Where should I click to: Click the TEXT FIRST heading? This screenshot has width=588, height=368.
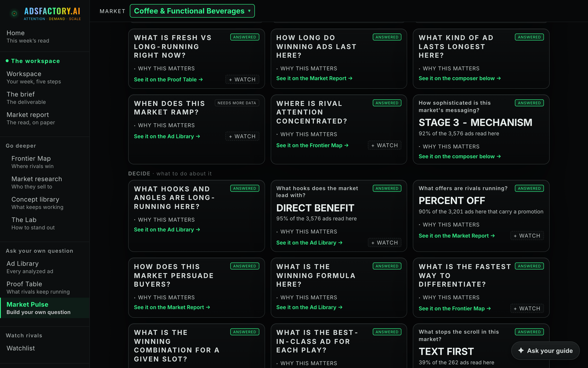tap(447, 352)
